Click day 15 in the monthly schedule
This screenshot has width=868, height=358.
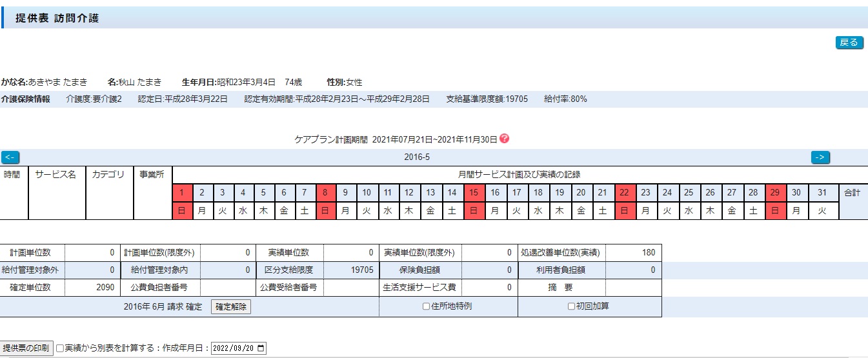pyautogui.click(x=474, y=192)
